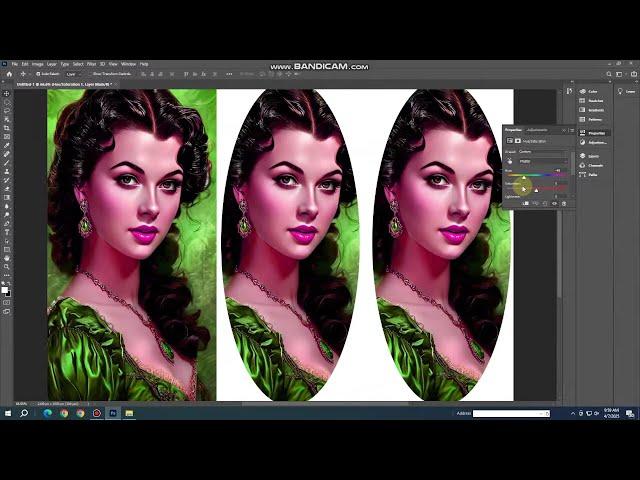
Task: Select the Crop tool
Action: [x=7, y=128]
